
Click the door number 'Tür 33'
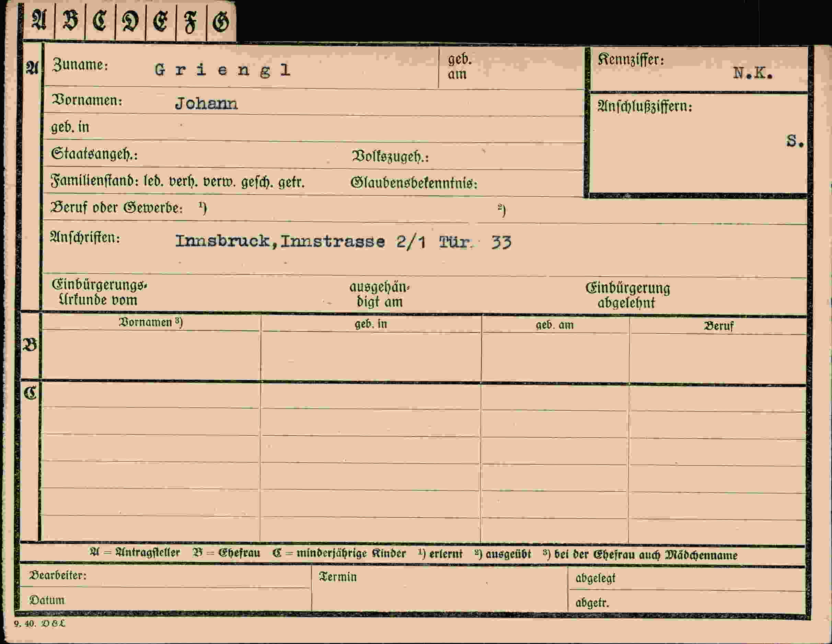[475, 242]
